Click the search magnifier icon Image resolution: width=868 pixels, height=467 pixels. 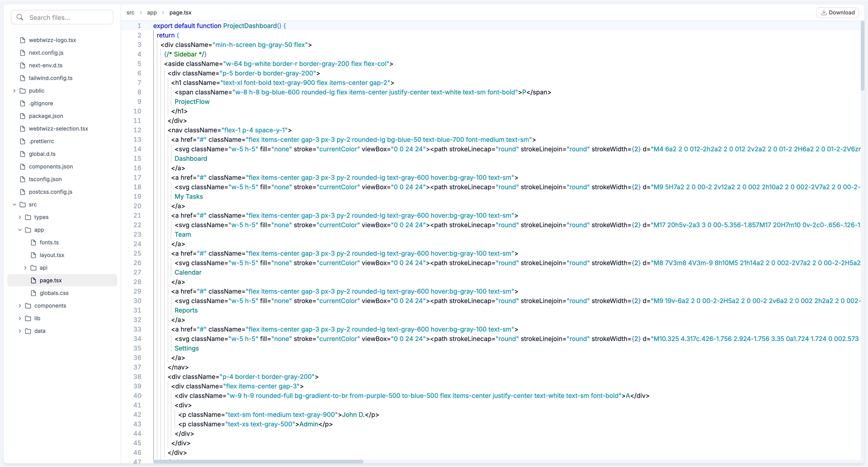tap(20, 17)
